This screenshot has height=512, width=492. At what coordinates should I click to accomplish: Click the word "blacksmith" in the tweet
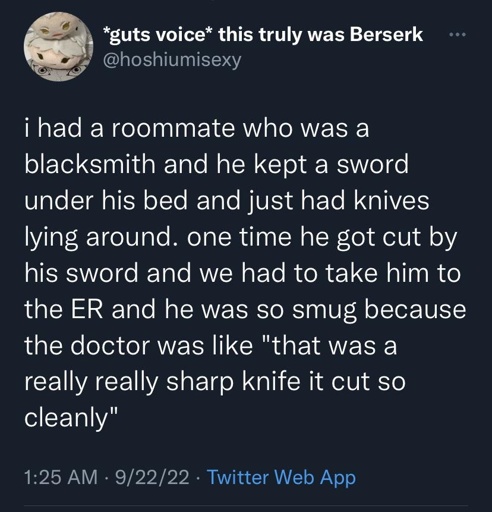pyautogui.click(x=90, y=164)
